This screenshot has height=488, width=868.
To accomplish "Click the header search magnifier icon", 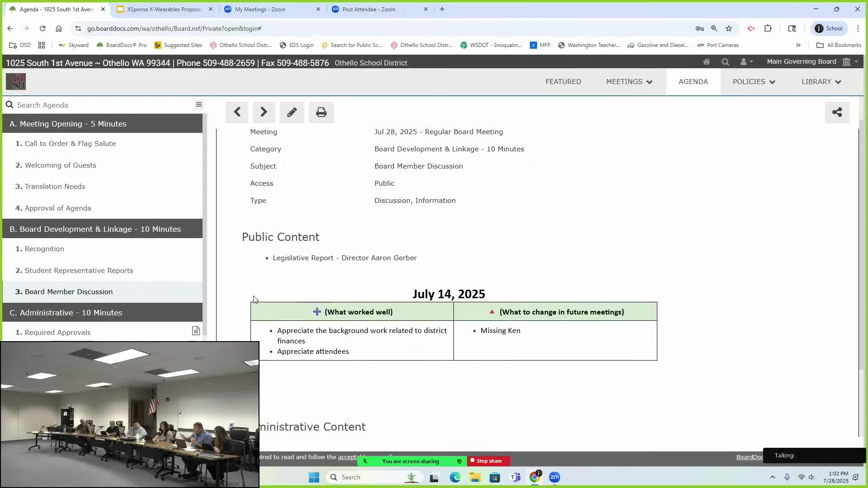I will point(725,62).
